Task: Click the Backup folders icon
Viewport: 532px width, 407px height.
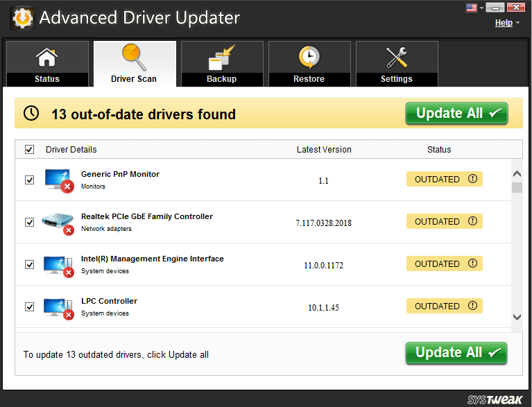Action: click(x=221, y=58)
